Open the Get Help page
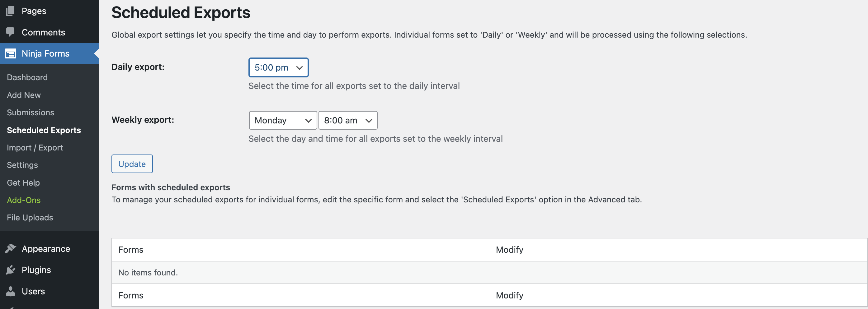868x309 pixels. (23, 182)
